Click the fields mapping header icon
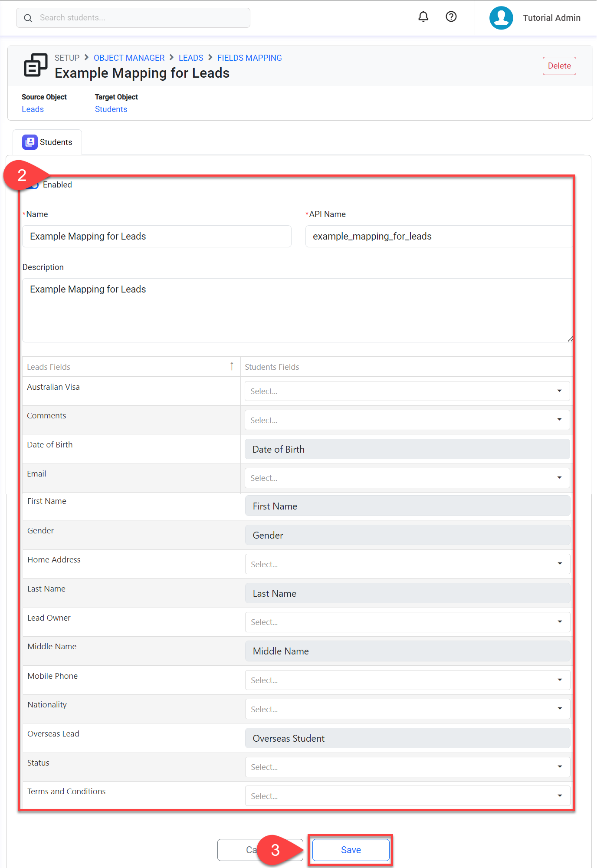Screen dimensions: 597x868 pyautogui.click(x=35, y=65)
